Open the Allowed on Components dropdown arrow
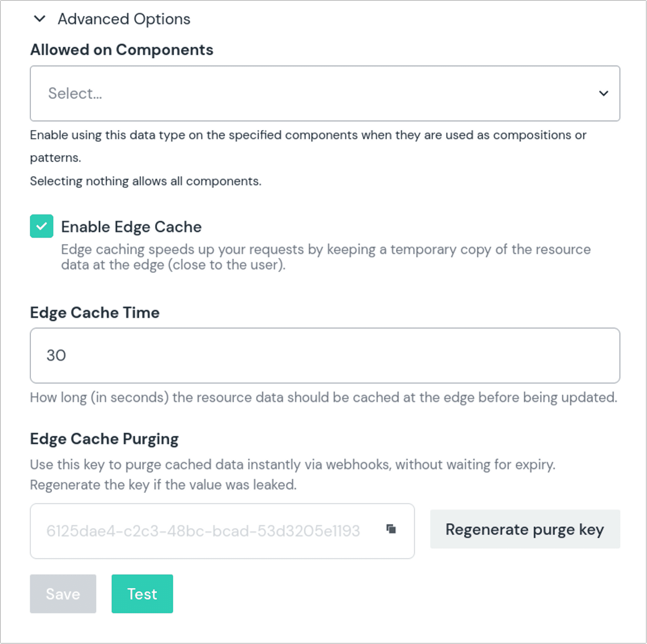 pyautogui.click(x=603, y=93)
